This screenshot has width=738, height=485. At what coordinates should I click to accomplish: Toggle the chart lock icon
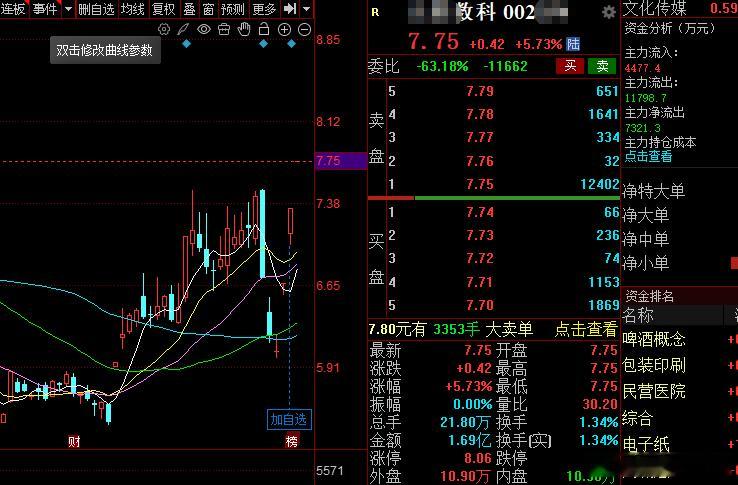pos(264,29)
